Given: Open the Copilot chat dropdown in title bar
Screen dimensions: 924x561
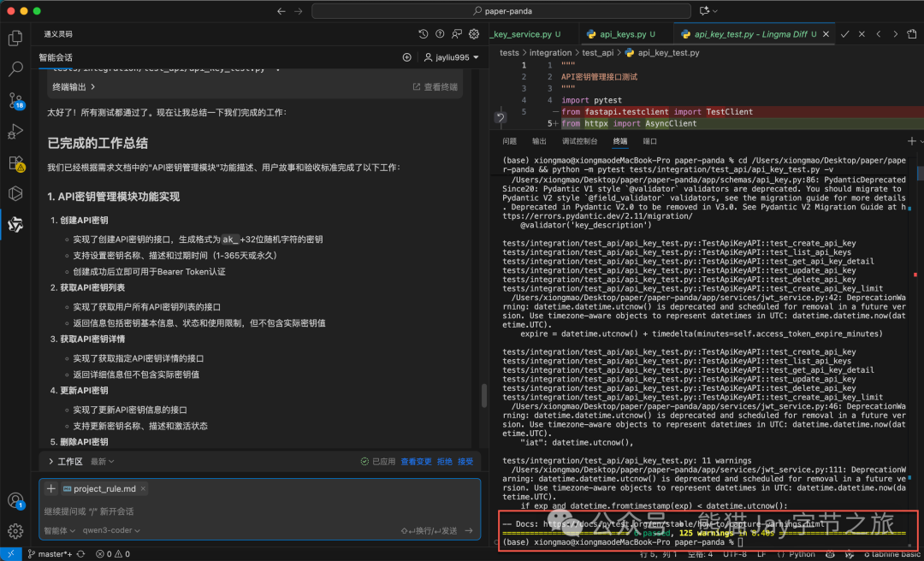Looking at the screenshot, I should coord(708,11).
